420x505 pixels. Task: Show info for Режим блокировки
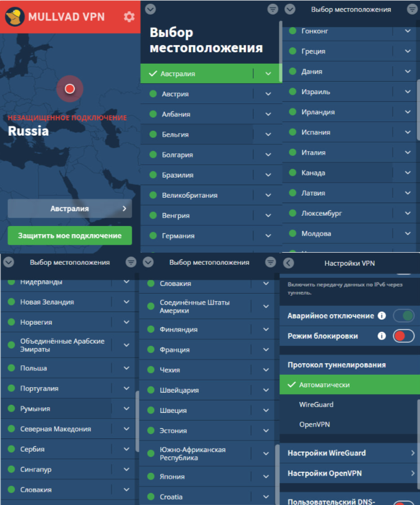click(x=382, y=336)
